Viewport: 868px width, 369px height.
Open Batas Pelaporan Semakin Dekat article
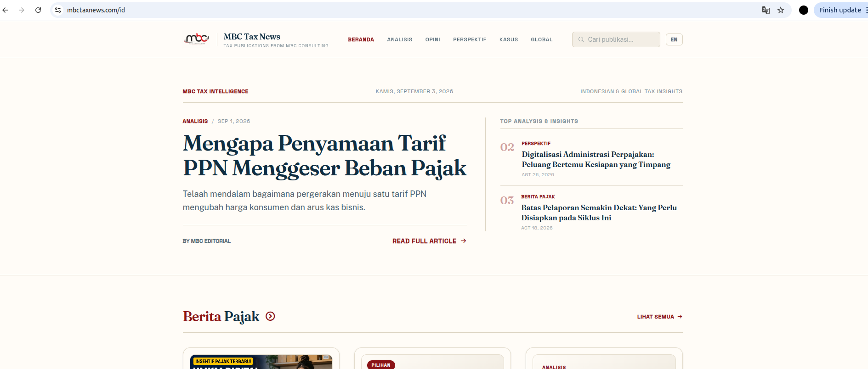[x=599, y=212]
